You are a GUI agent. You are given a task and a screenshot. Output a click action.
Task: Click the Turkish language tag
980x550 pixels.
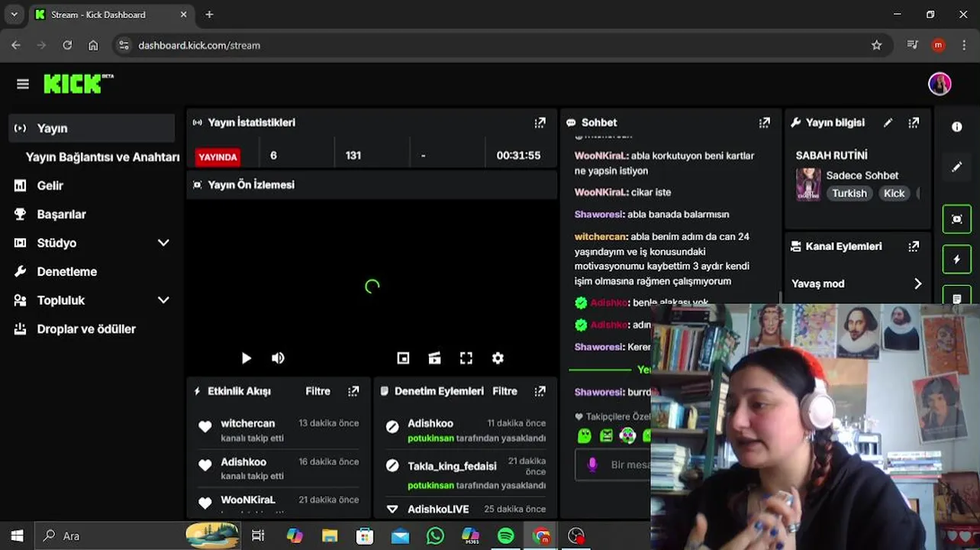point(849,193)
